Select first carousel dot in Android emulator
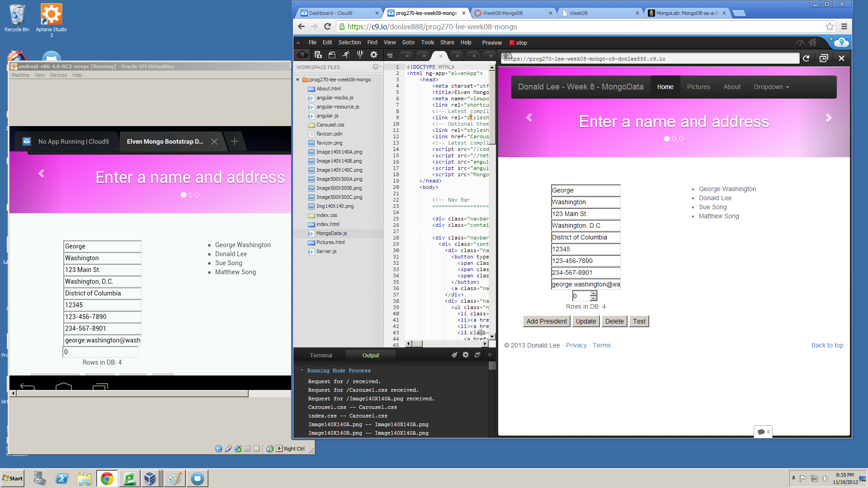This screenshot has width=868, height=488. (183, 195)
